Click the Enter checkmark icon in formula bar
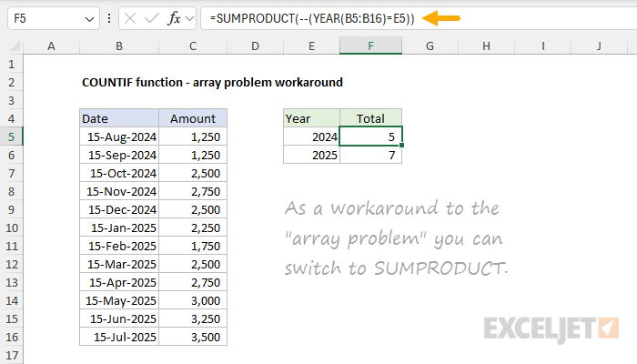Viewport: 637px width, 364px height. [152, 18]
